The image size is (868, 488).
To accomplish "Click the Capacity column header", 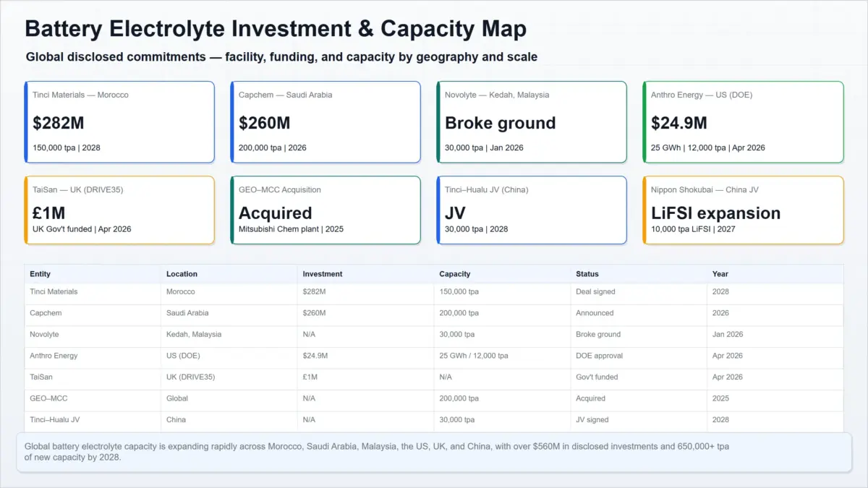I will tap(502, 274).
